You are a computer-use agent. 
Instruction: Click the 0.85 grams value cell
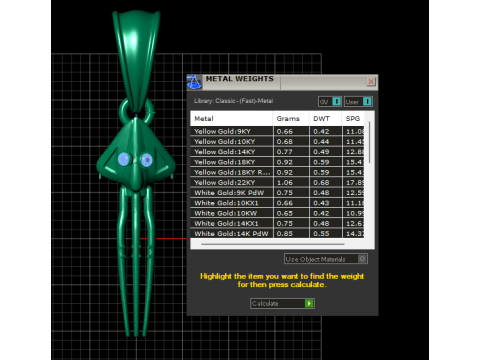[x=291, y=234]
